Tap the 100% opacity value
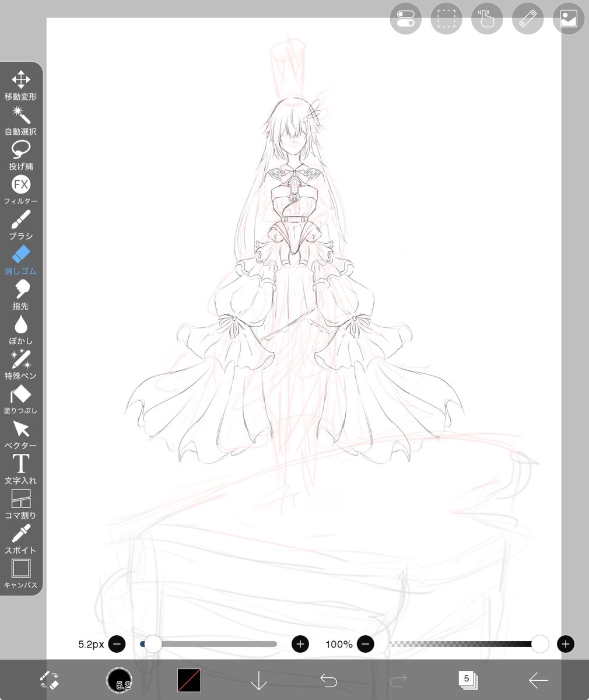The height and width of the screenshot is (700, 589). [x=339, y=645]
